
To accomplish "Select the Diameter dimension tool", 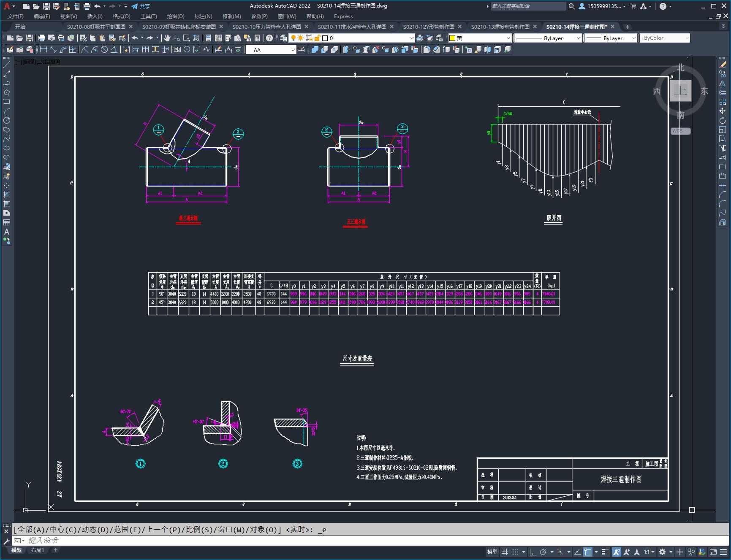I will click(104, 49).
